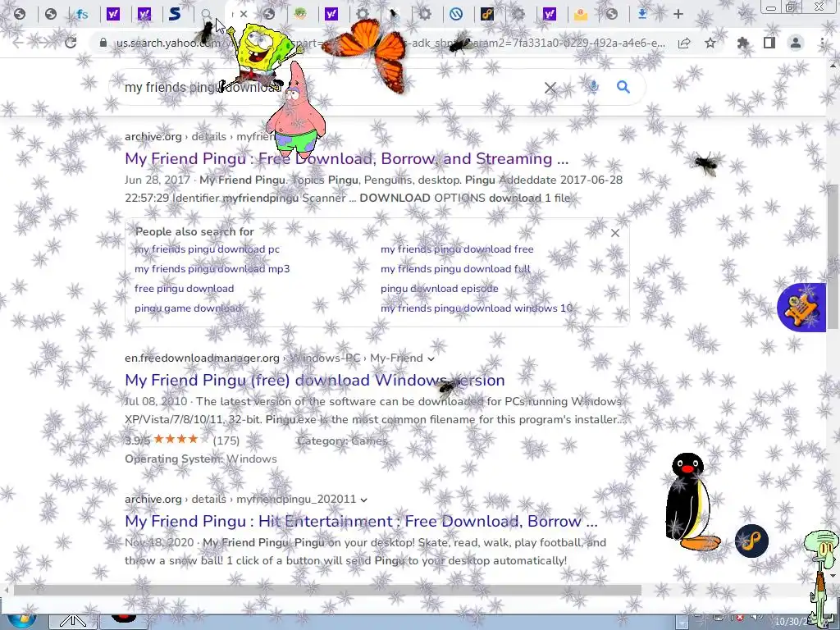Dismiss the 'People also search for' box
Viewport: 840px width, 630px height.
coord(615,233)
